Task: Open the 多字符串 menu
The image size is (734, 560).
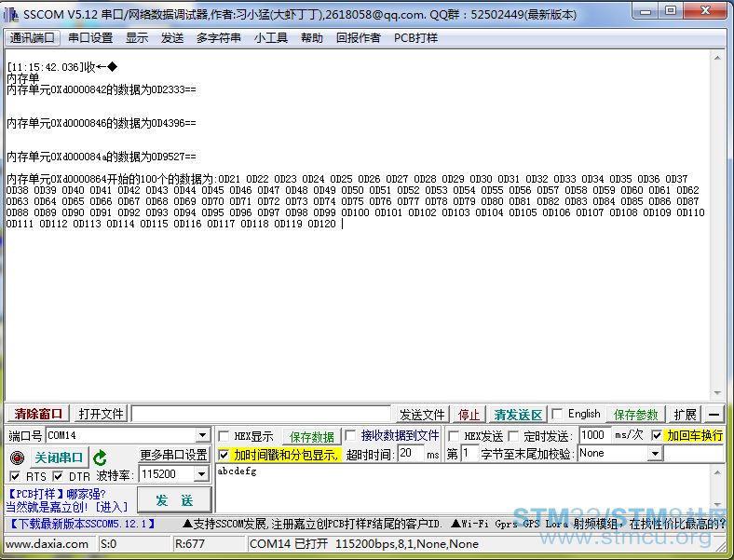Action: click(218, 38)
